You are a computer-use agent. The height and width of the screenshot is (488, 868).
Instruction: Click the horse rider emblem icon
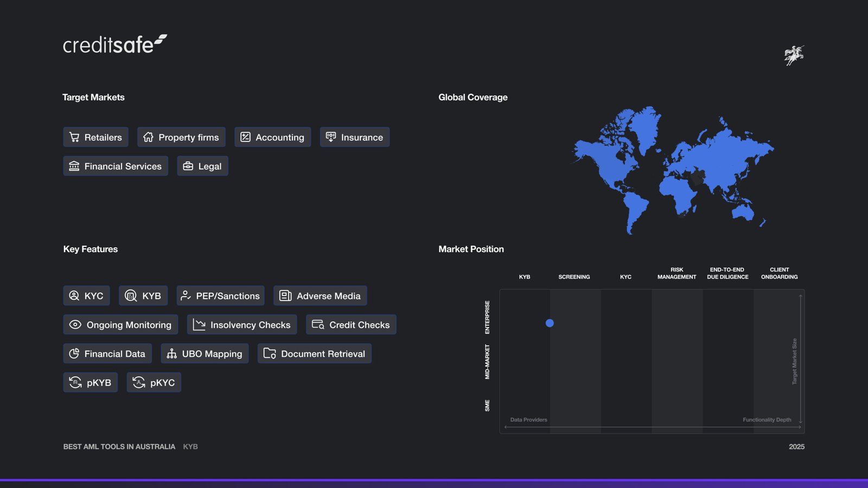[794, 55]
